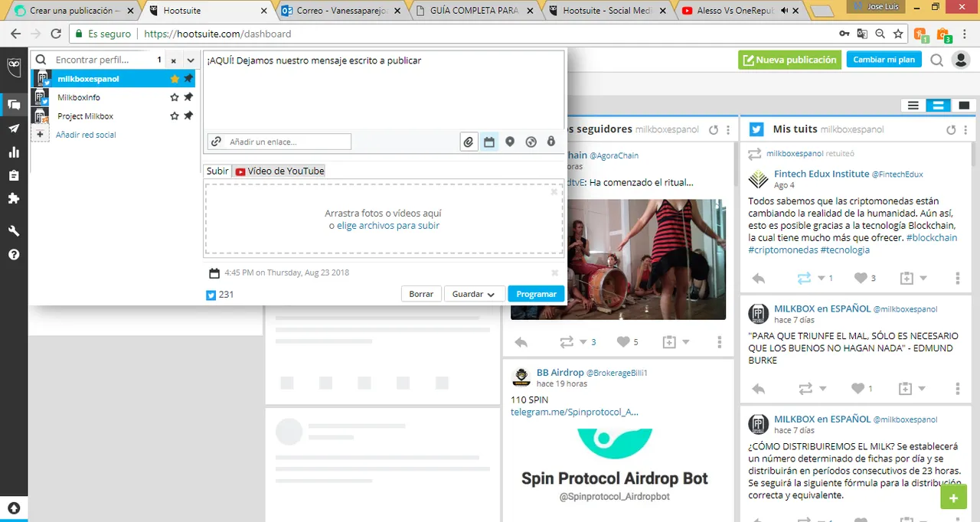
Task: Switch to standard stream density view
Action: [x=938, y=106]
